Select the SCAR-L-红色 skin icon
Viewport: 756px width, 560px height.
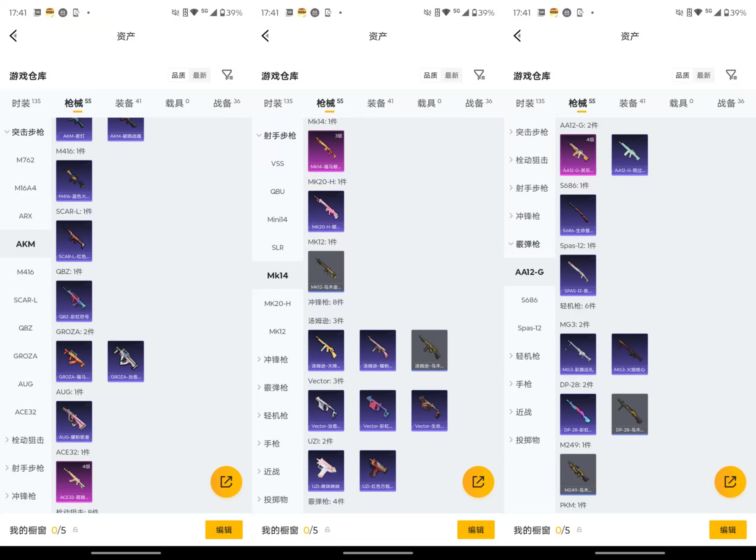pos(74,241)
